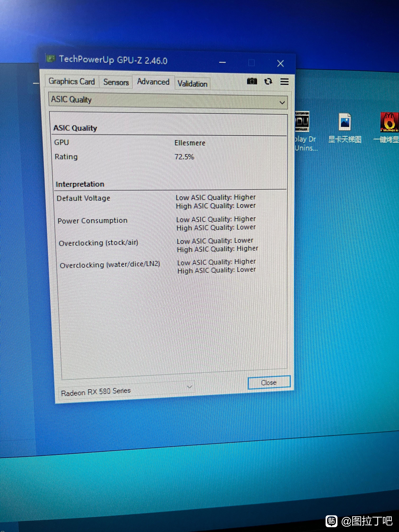
Task: Open the 显卡天梯图 image file on the desktop
Action: [x=345, y=128]
